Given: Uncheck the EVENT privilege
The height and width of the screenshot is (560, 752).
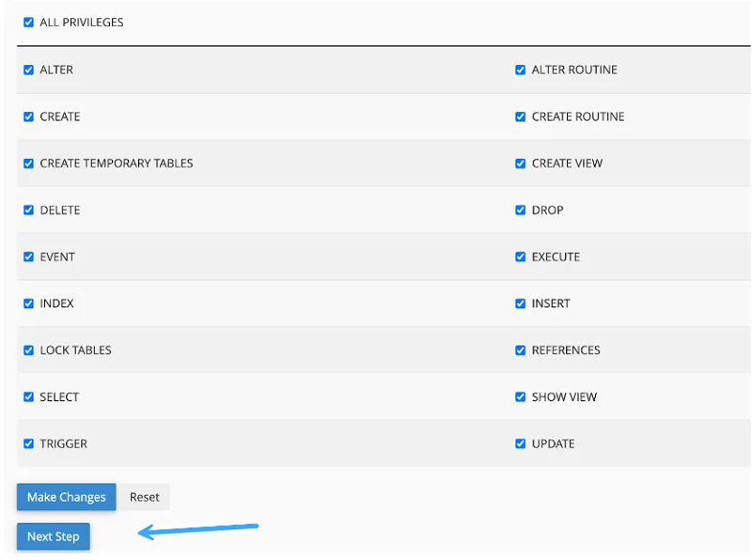Looking at the screenshot, I should point(28,257).
